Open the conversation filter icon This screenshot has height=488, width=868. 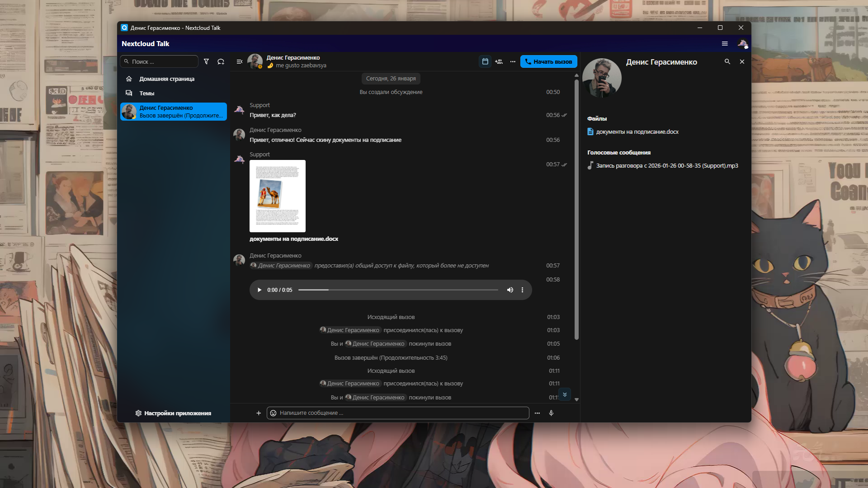(x=207, y=61)
